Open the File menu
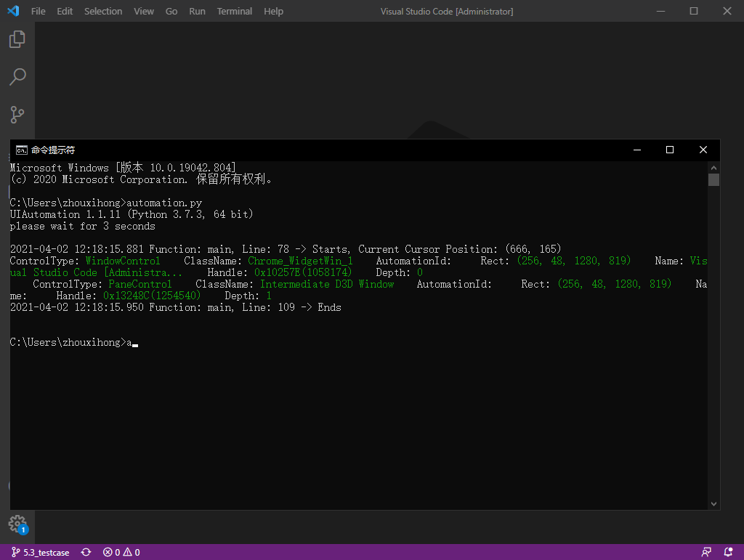This screenshot has height=560, width=744. coord(38,11)
